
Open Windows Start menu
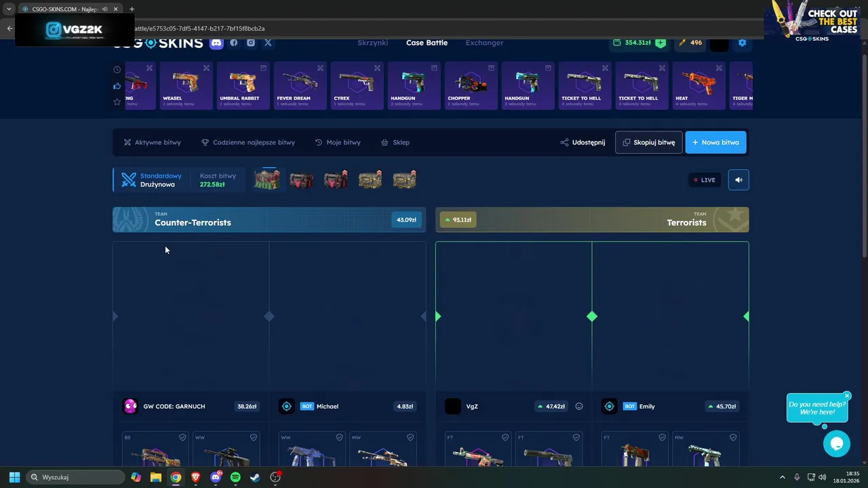click(14, 477)
